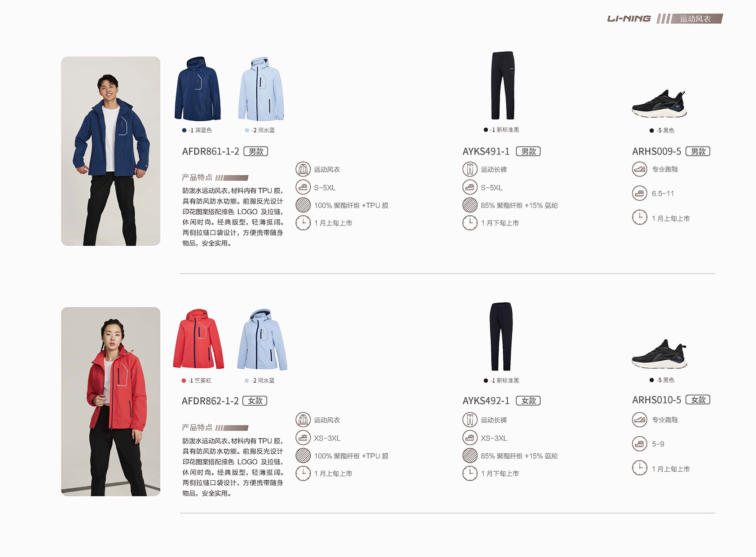The height and width of the screenshot is (557, 756).
Task: Click the fabric icon by men's jacket 100% 聚酯纤维 +TPU 膜
Action: tap(303, 205)
